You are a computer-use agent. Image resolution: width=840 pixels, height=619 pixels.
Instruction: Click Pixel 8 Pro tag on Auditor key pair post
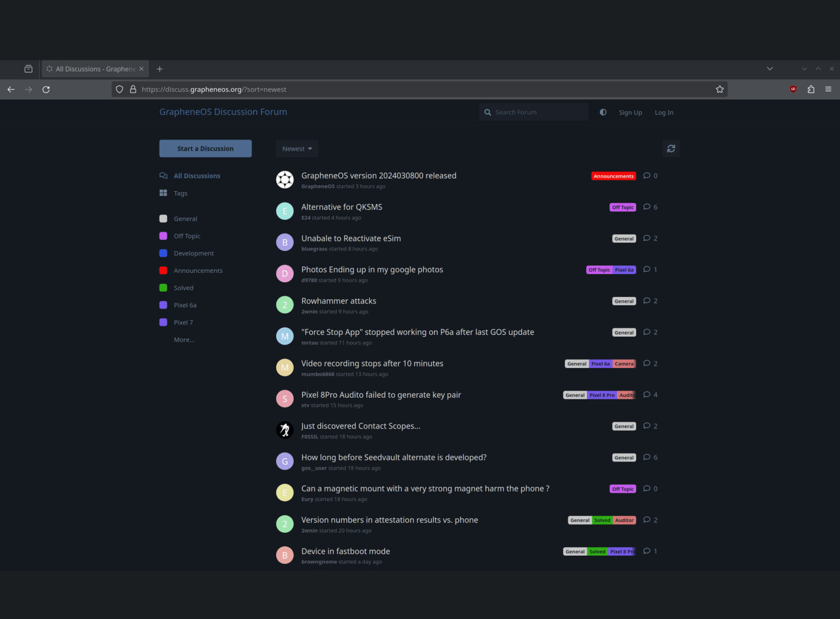(602, 395)
